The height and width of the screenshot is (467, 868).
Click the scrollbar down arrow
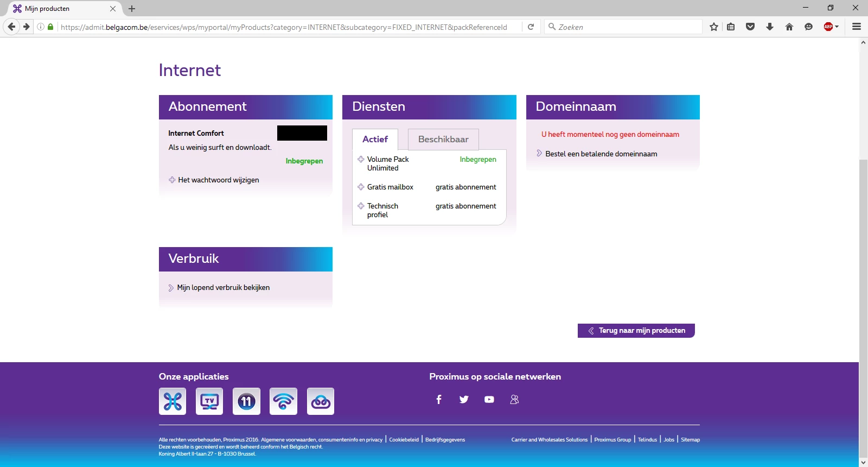[863, 463]
